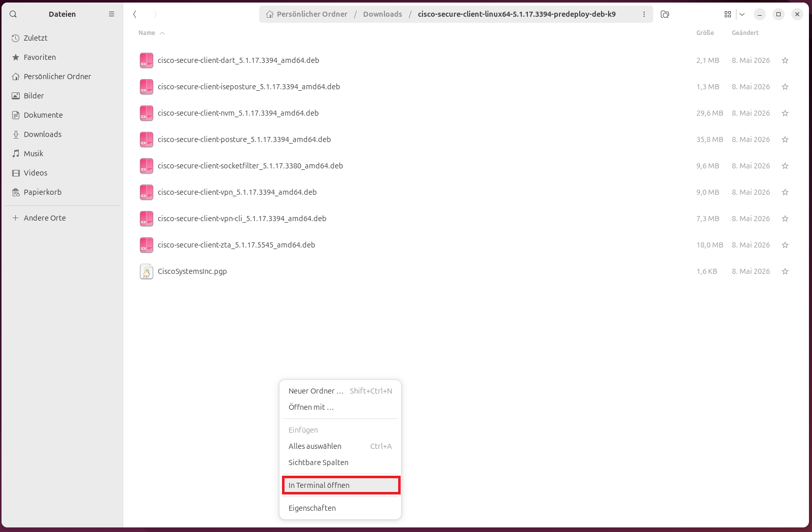
Task: Navigate to Downloads in path bar
Action: pyautogui.click(x=382, y=14)
